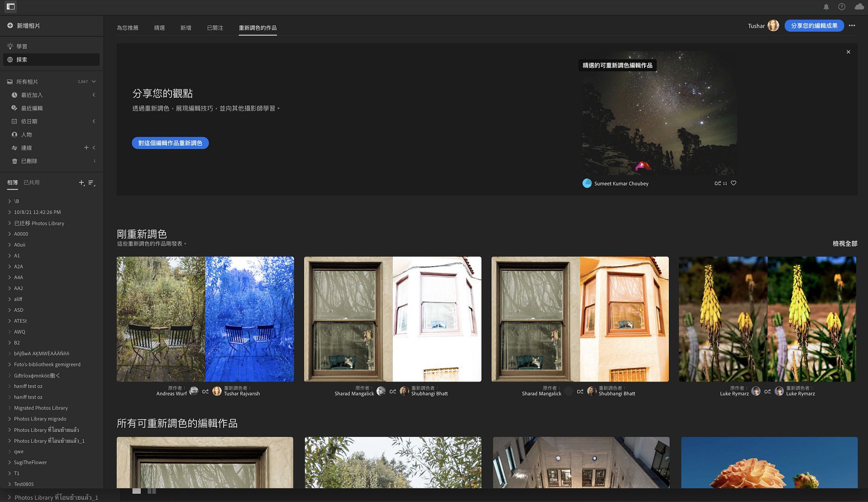Click the 分享您的編輯成果 button
Image resolution: width=868 pixels, height=502 pixels.
814,26
